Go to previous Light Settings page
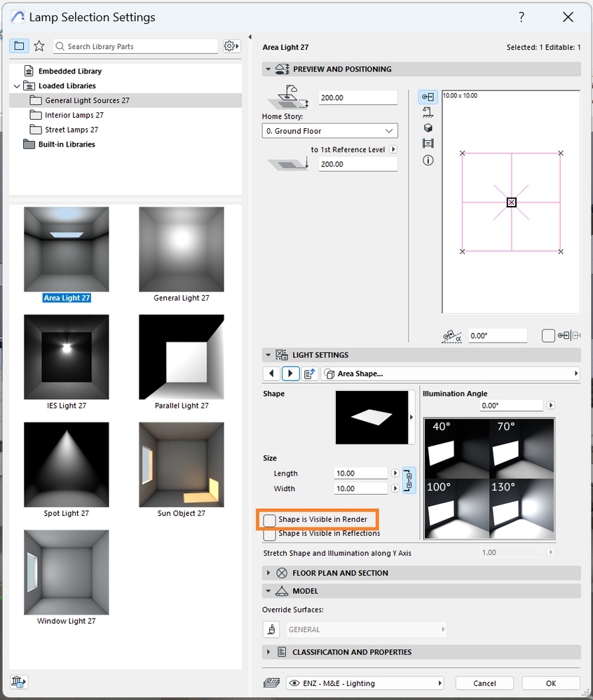Image resolution: width=593 pixels, height=700 pixels. pos(271,373)
